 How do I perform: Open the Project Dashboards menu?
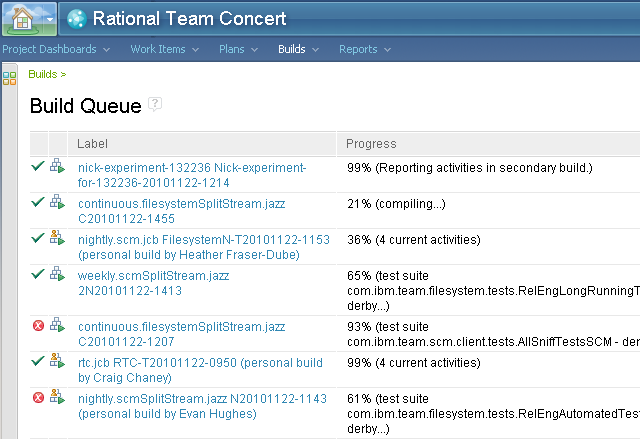pos(49,49)
